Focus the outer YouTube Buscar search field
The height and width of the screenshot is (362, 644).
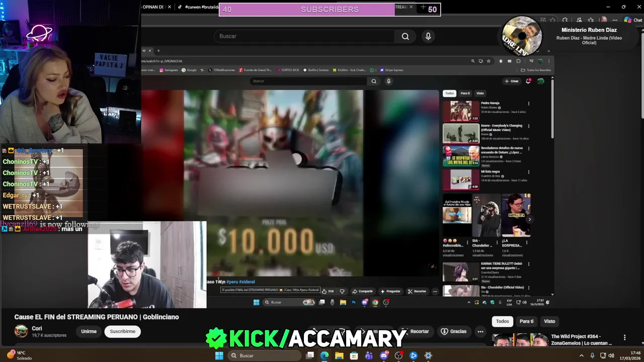(x=305, y=36)
